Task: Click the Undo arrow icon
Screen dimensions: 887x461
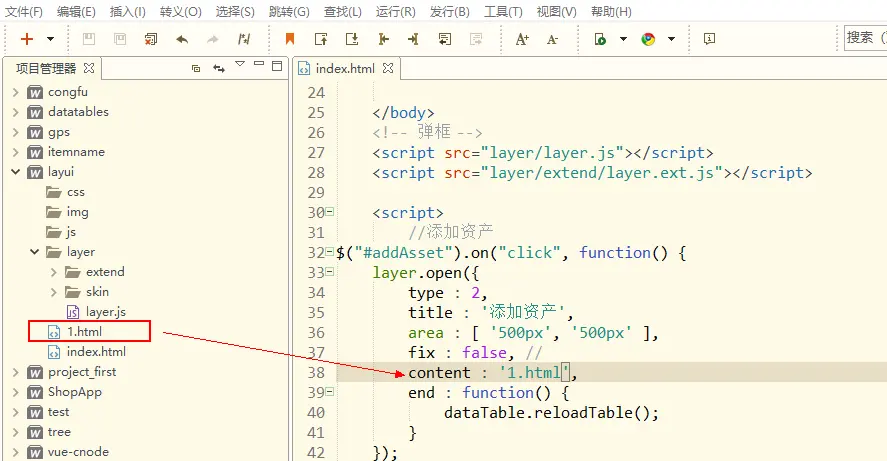Action: pos(182,39)
